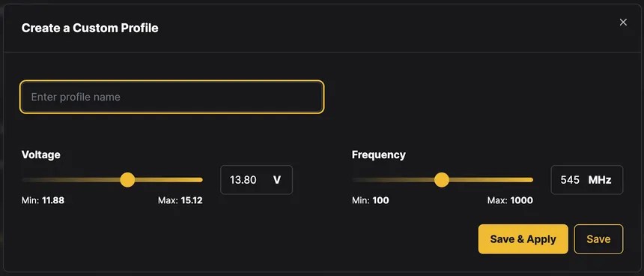Select the 13.80 voltage value box
The width and height of the screenshot is (644, 276).
[x=256, y=180]
